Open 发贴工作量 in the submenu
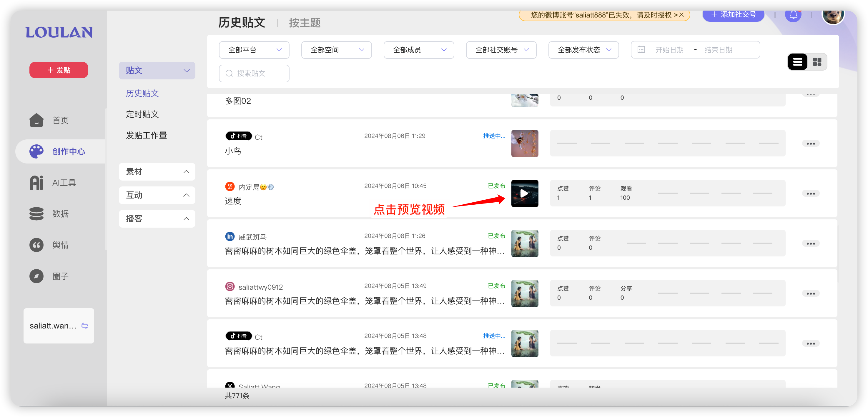The image size is (868, 417). 146,135
